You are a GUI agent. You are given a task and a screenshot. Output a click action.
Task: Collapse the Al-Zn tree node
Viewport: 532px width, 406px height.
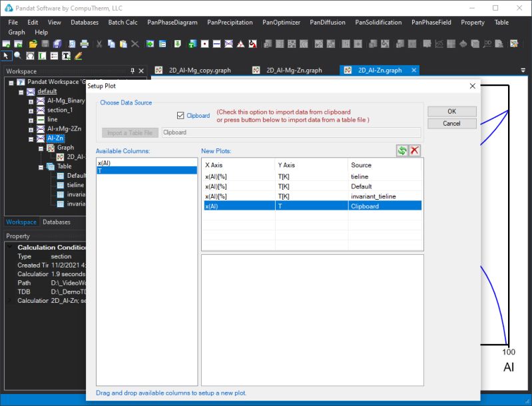(x=31, y=138)
